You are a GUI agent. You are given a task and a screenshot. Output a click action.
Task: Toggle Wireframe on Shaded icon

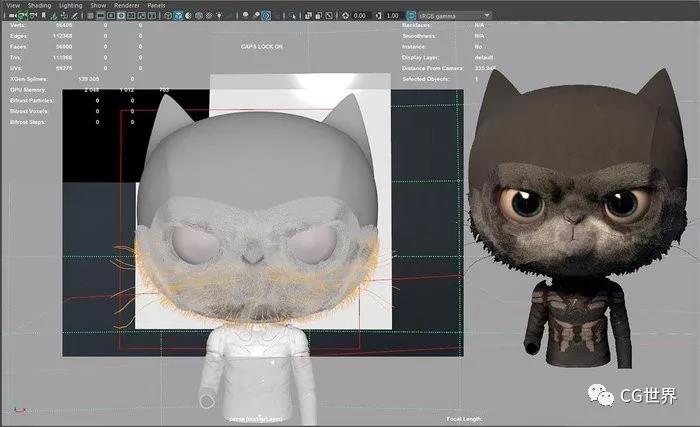[x=199, y=16]
